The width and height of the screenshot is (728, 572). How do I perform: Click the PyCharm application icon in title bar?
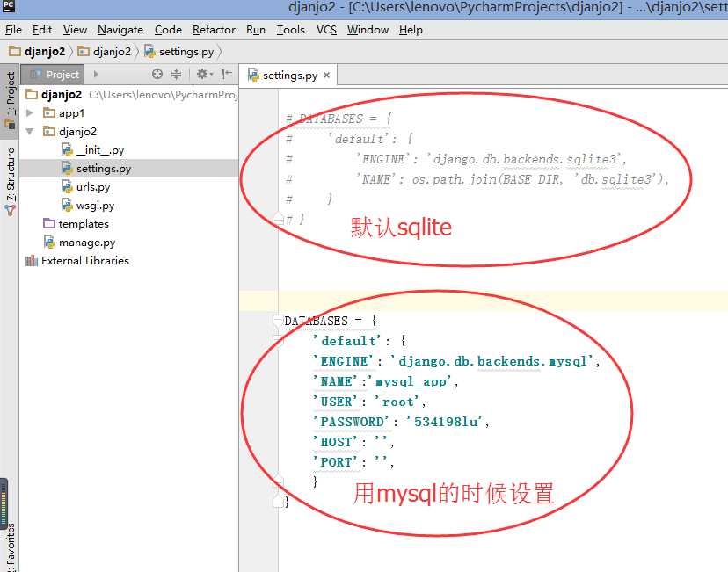(x=9, y=6)
